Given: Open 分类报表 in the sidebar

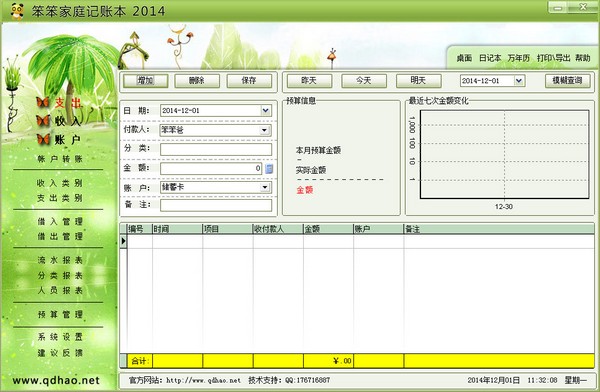Looking at the screenshot, I should [60, 275].
